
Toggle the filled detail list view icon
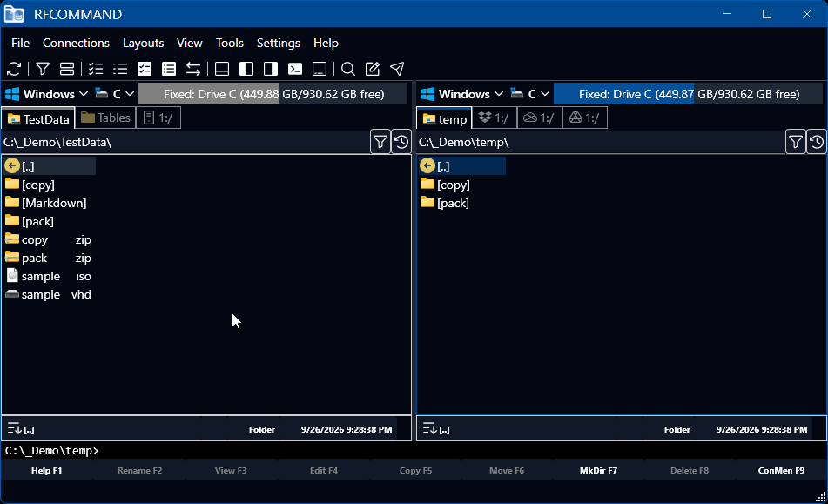169,69
